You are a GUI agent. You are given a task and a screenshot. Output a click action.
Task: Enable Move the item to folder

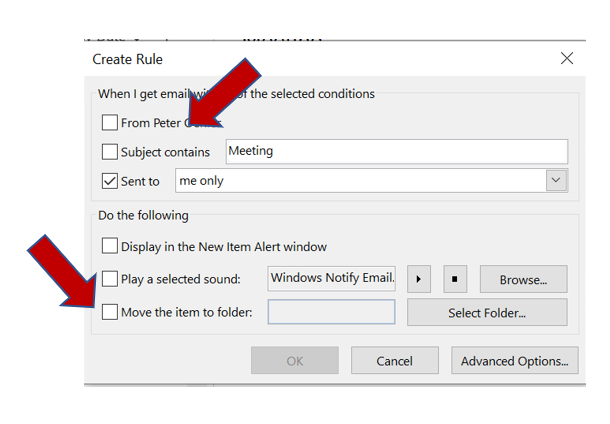coord(109,312)
